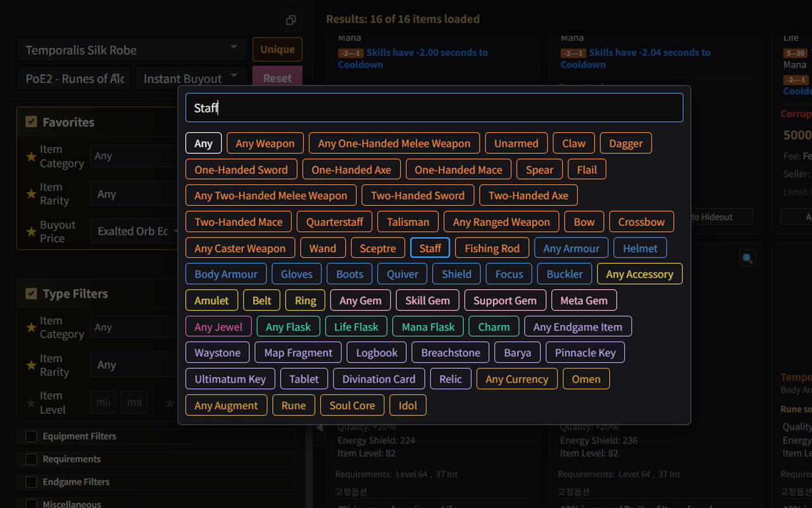Pick the Support Gem category
This screenshot has height=508, width=812.
click(505, 300)
